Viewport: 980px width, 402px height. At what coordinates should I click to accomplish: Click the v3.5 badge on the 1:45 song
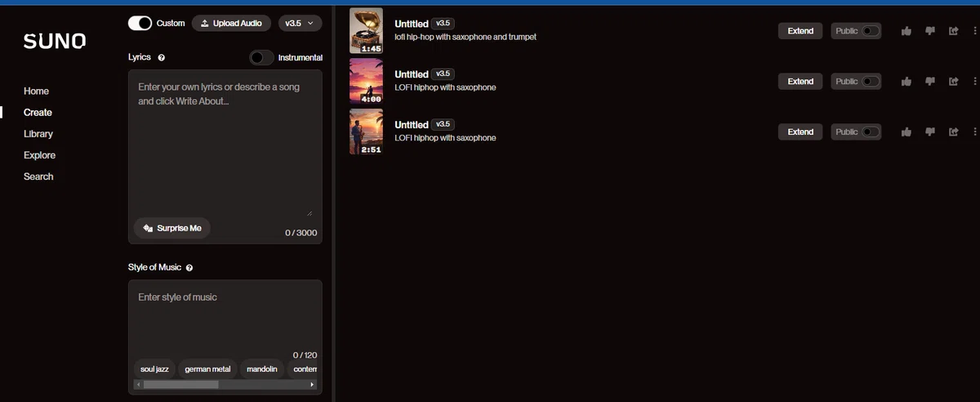tap(443, 23)
